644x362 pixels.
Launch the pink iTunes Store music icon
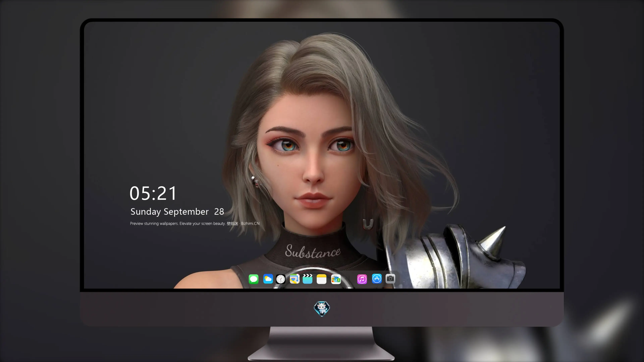click(x=362, y=279)
